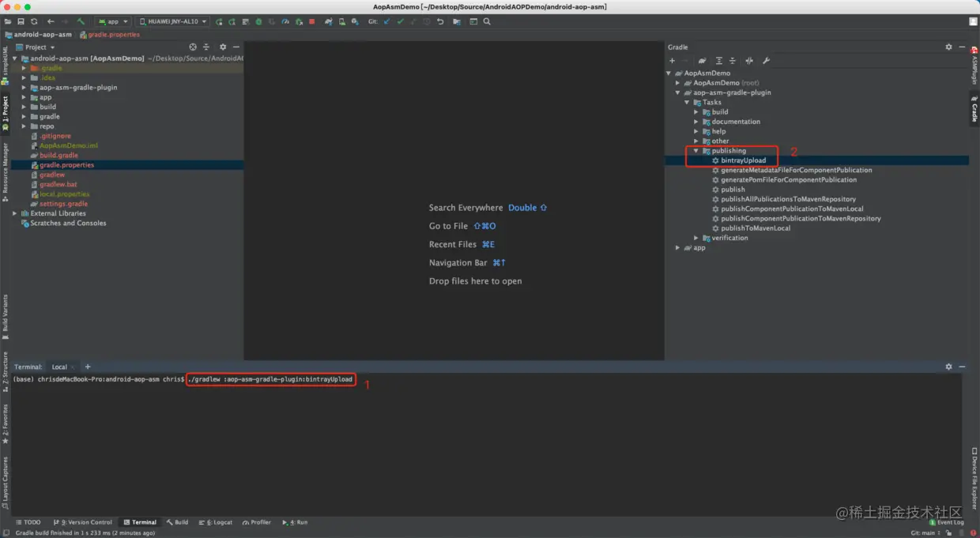This screenshot has height=538, width=980.
Task: Click Gradle elephant execute task icon
Action: [702, 61]
